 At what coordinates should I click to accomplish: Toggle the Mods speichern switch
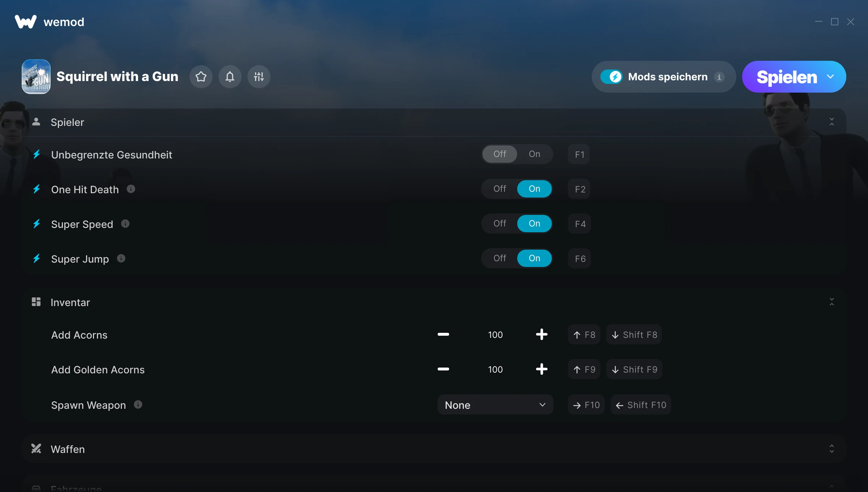click(612, 77)
